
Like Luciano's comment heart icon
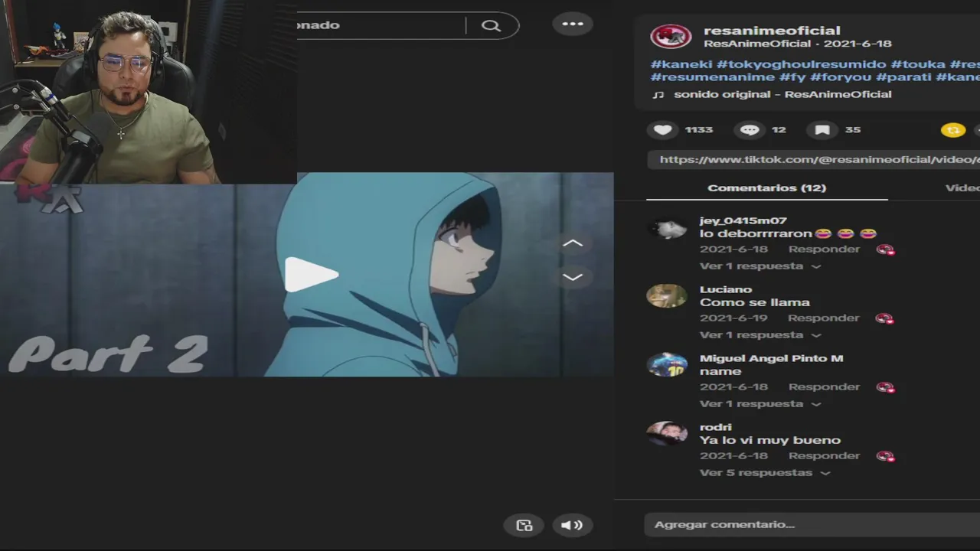(885, 318)
